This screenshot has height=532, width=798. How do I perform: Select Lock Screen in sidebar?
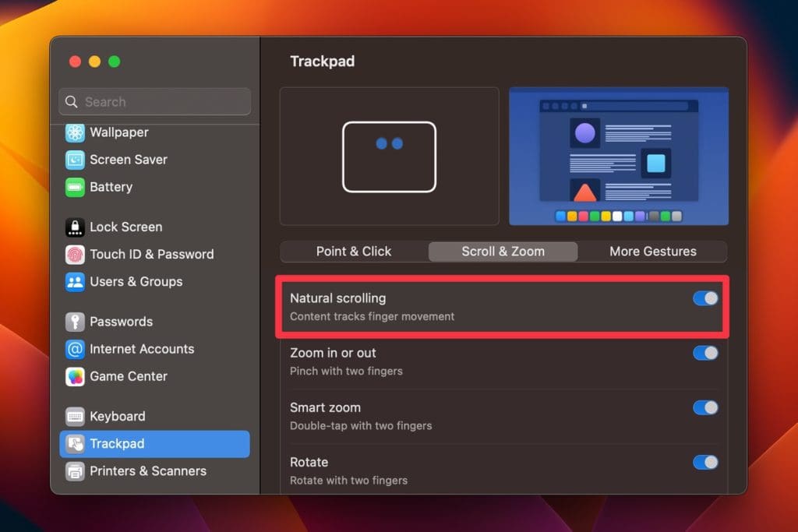click(x=155, y=227)
